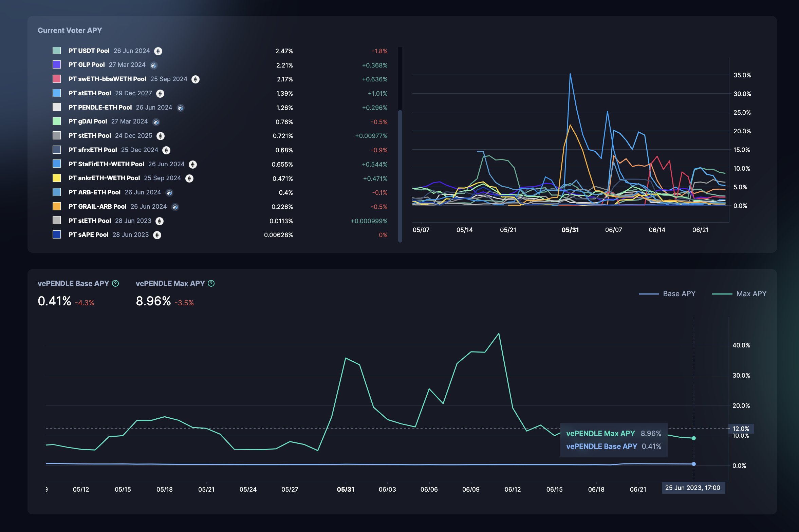Open PT StaFirETH-WETH Pool entry
The image size is (799, 532).
coord(106,164)
